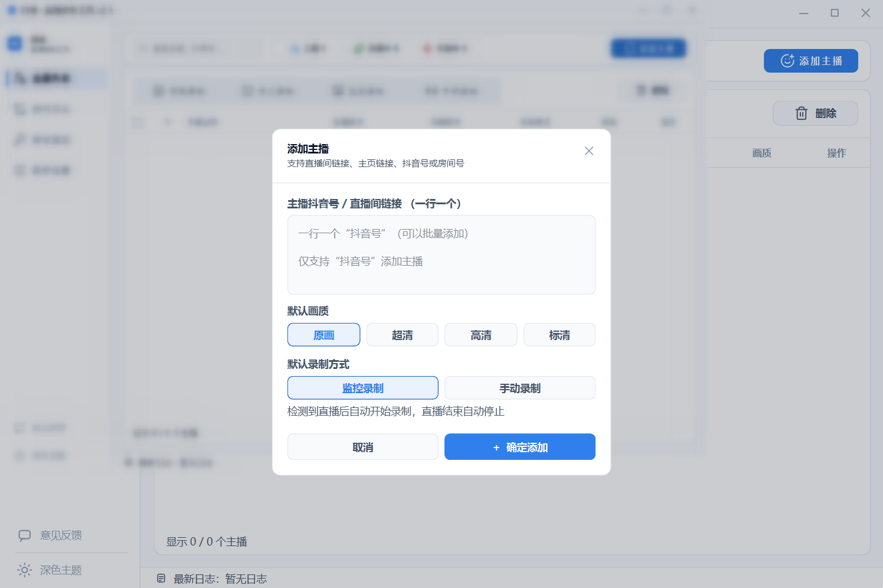
Task: Click the sun theme icon
Action: click(25, 570)
